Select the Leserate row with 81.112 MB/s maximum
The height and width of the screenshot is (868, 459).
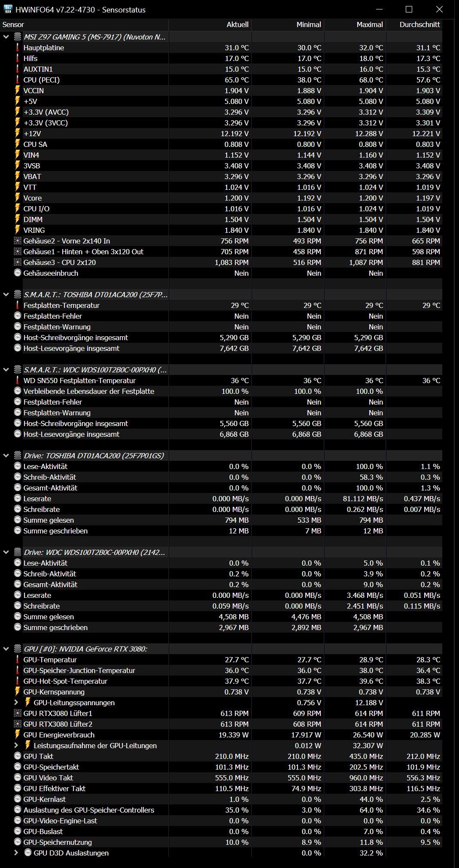point(221,499)
